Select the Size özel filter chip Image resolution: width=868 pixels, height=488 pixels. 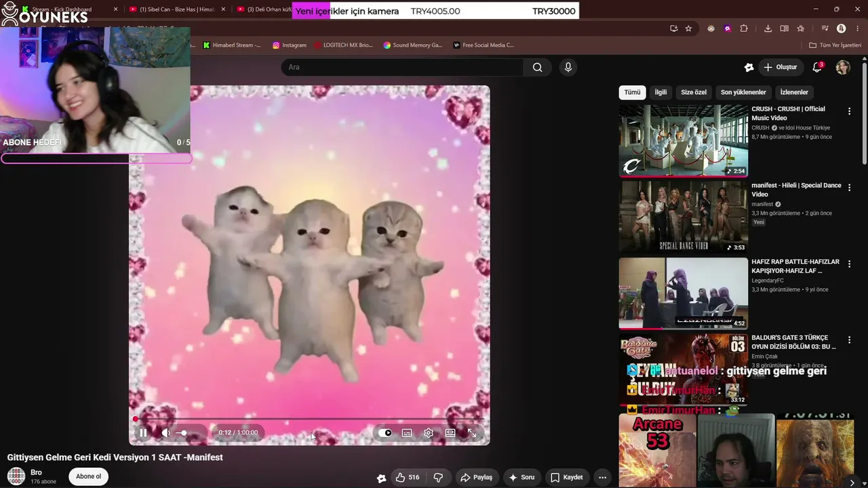click(x=694, y=92)
